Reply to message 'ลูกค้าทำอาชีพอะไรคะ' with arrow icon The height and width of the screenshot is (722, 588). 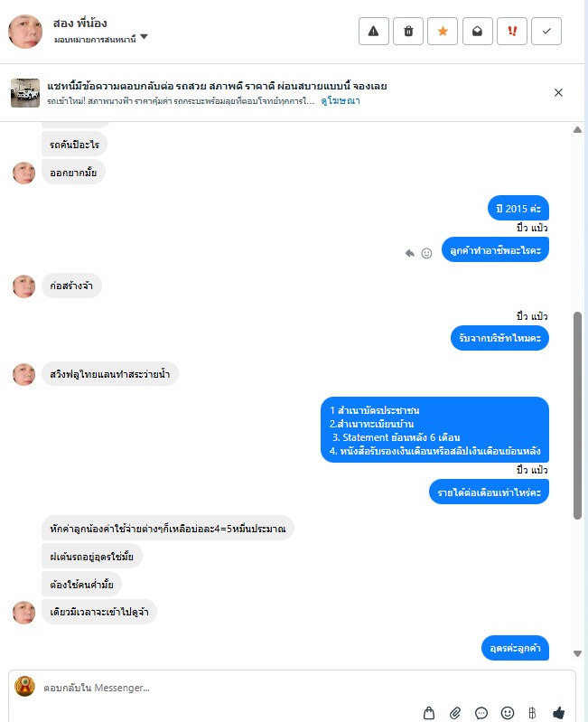pos(409,253)
